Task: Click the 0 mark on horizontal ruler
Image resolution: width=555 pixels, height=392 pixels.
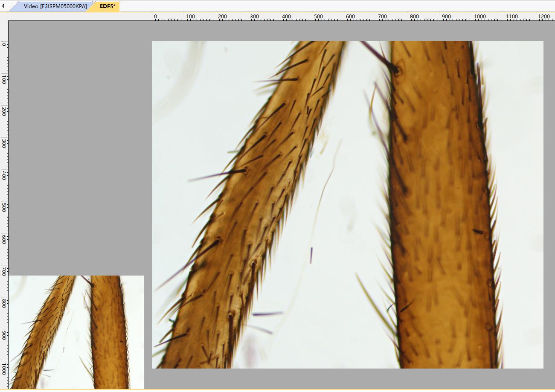Action: click(x=155, y=17)
